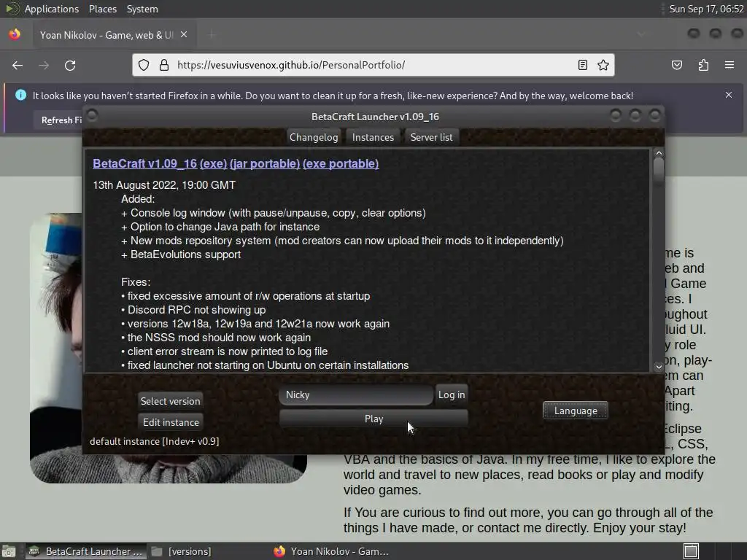Open the Applications menu
The height and width of the screenshot is (560, 747).
[x=52, y=9]
